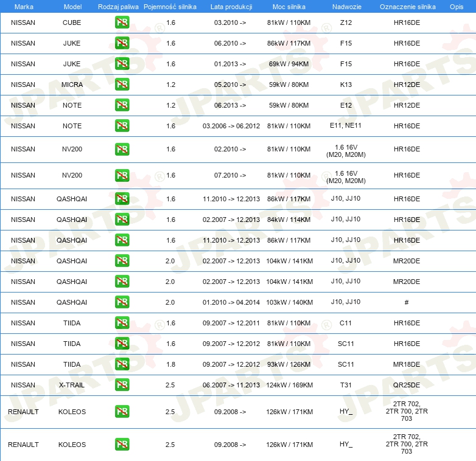The width and height of the screenshot is (476, 461).
Task: Click the 1.8 engine capacity cell
Action: point(170,364)
